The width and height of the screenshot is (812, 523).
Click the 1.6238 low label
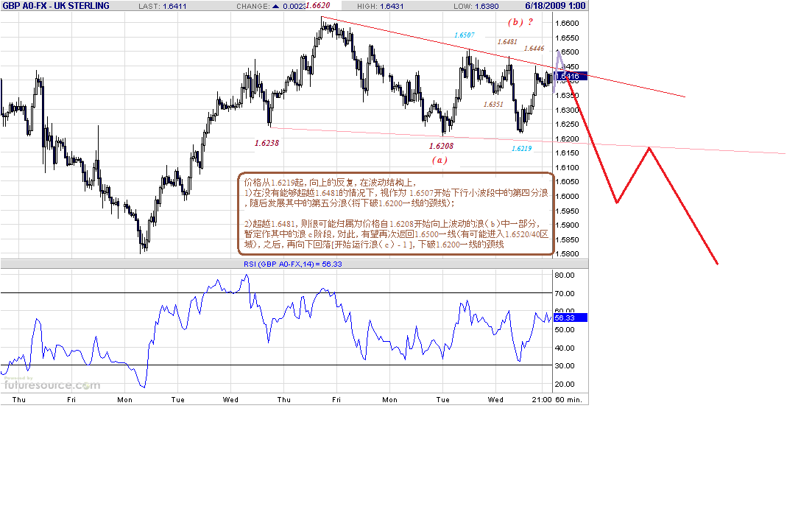pyautogui.click(x=266, y=143)
